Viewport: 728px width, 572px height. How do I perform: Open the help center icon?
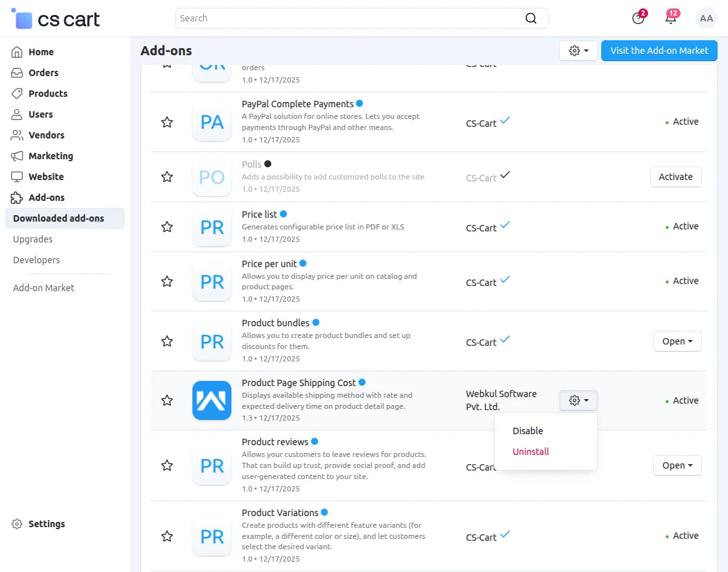coord(638,18)
